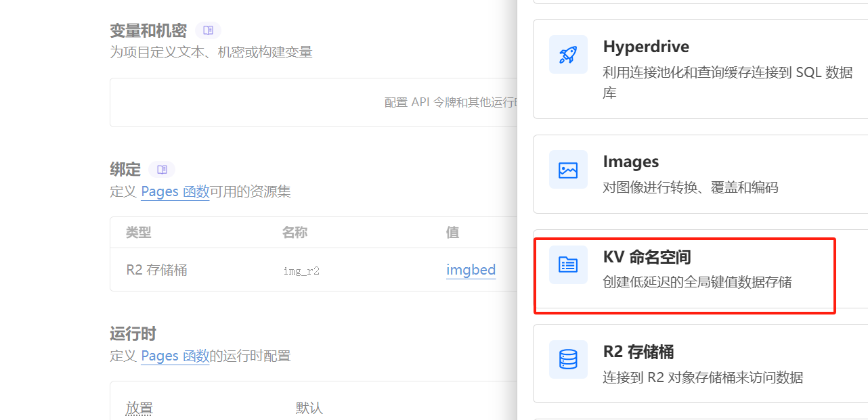Open docs icon beside 绑定 heading

tap(162, 169)
